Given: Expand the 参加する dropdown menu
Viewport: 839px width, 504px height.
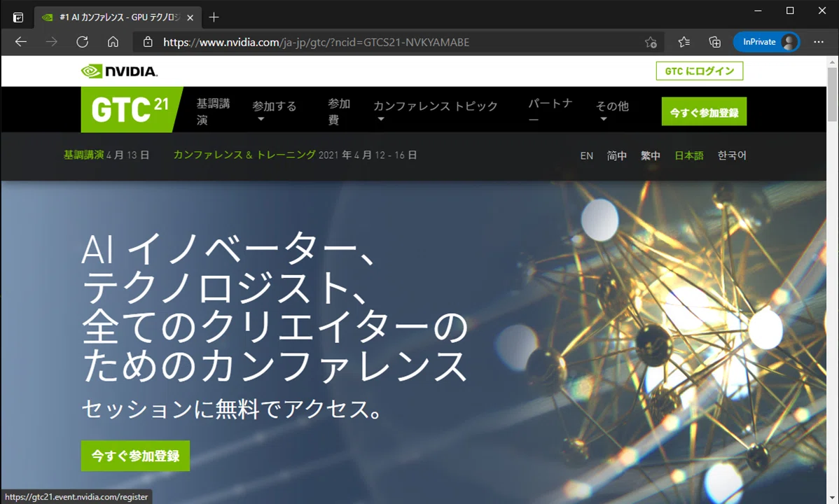Looking at the screenshot, I should pos(274,111).
